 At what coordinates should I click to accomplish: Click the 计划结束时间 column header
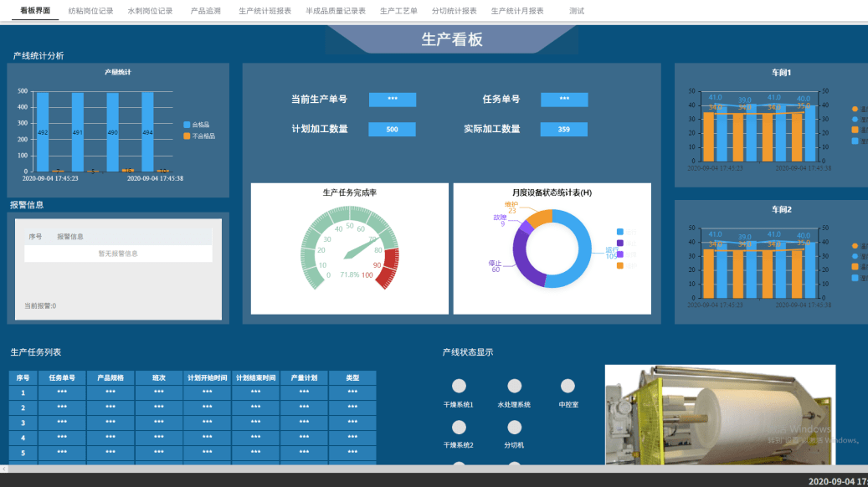pyautogui.click(x=256, y=378)
